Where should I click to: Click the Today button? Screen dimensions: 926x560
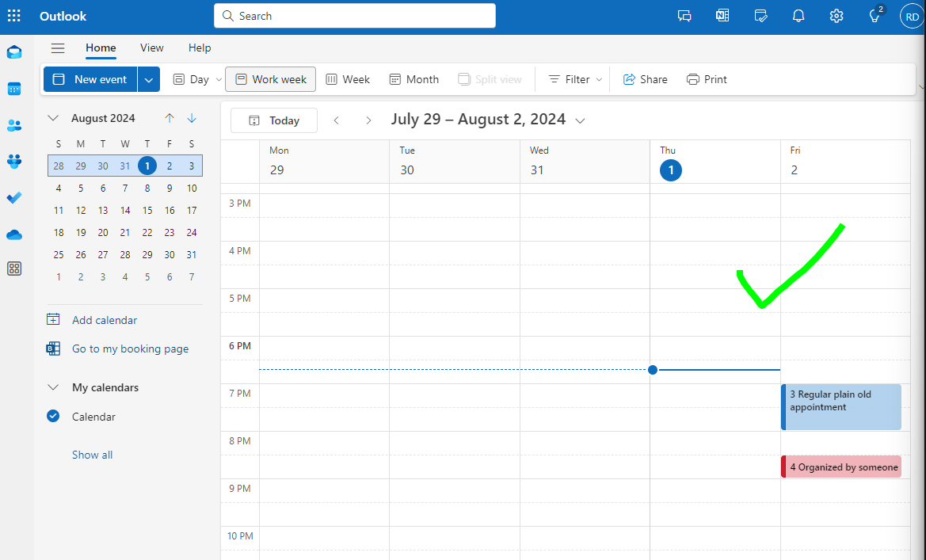point(274,120)
